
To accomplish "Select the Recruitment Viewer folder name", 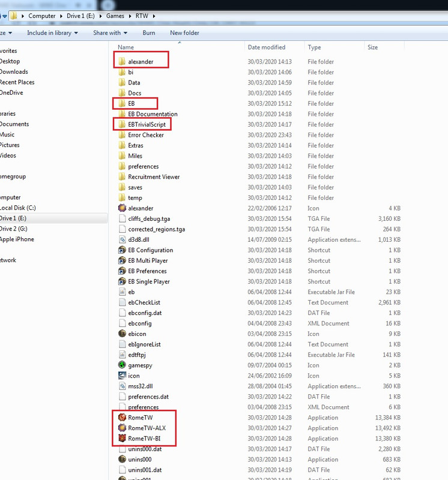I will [154, 176].
